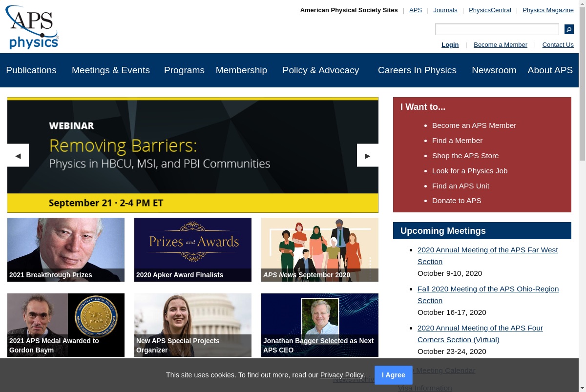586x392 pixels.
Task: Click the Look for a Physics Job link
Action: tap(470, 171)
